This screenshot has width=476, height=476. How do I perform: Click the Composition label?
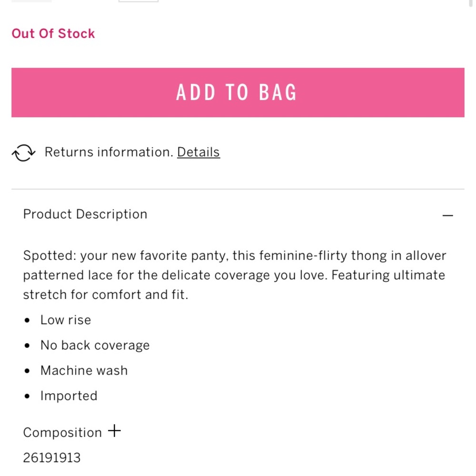click(x=62, y=433)
